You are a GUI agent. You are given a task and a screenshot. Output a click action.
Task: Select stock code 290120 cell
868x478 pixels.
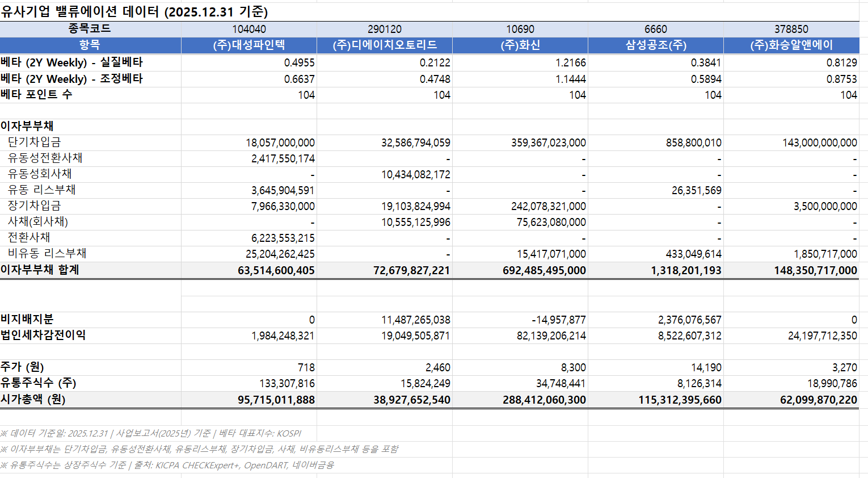pyautogui.click(x=385, y=29)
